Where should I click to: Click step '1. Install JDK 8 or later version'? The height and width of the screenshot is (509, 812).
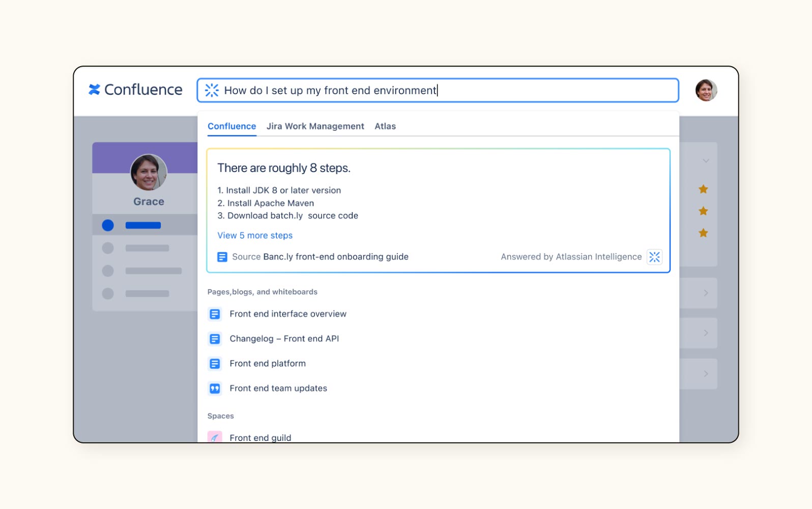tap(279, 190)
